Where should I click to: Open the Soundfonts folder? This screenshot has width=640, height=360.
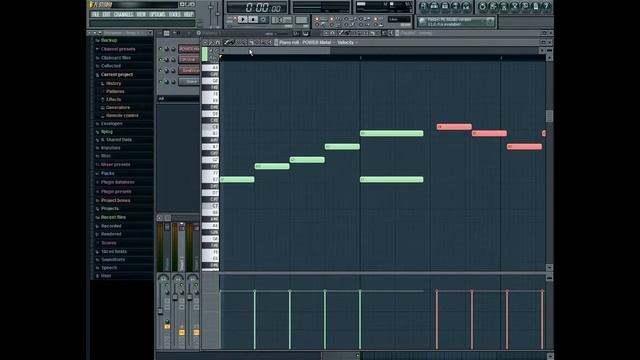[113, 260]
